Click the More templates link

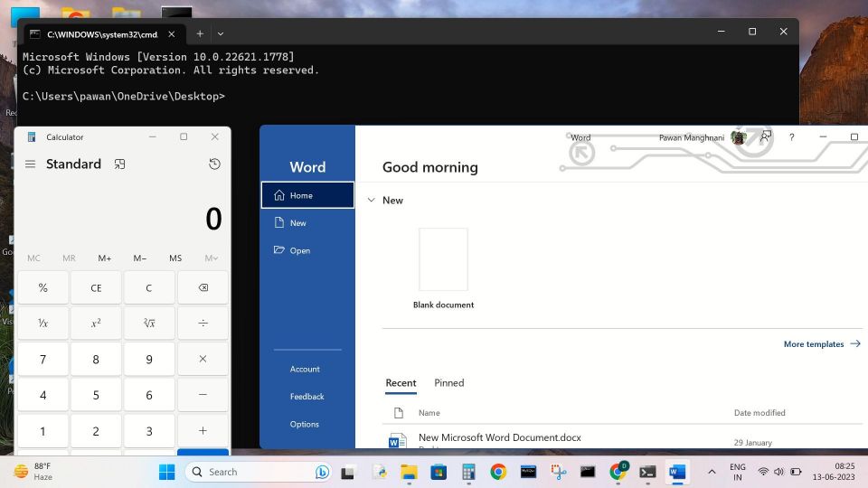coord(821,344)
